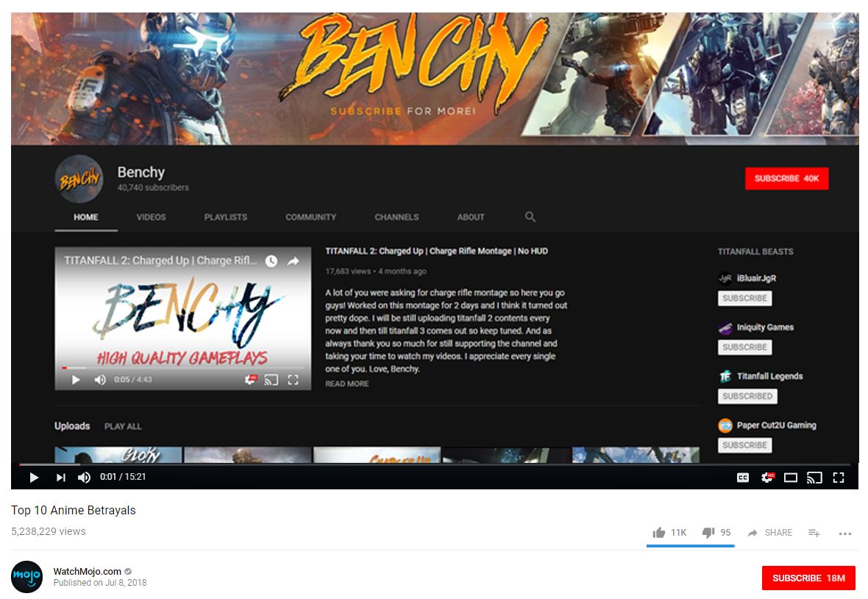This screenshot has width=868, height=599.
Task: Add video to playlist icon
Action: coord(814,533)
